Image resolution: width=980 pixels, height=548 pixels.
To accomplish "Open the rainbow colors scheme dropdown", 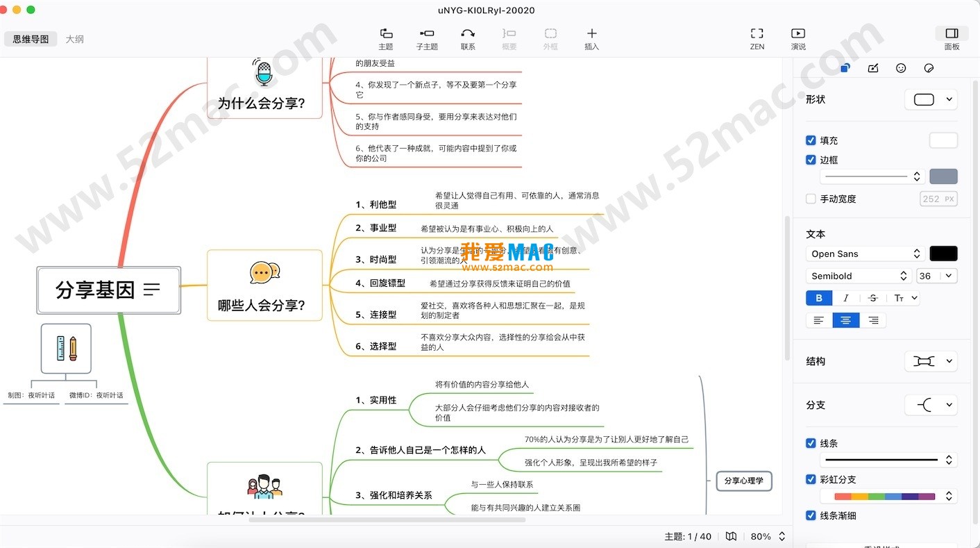I will (888, 496).
